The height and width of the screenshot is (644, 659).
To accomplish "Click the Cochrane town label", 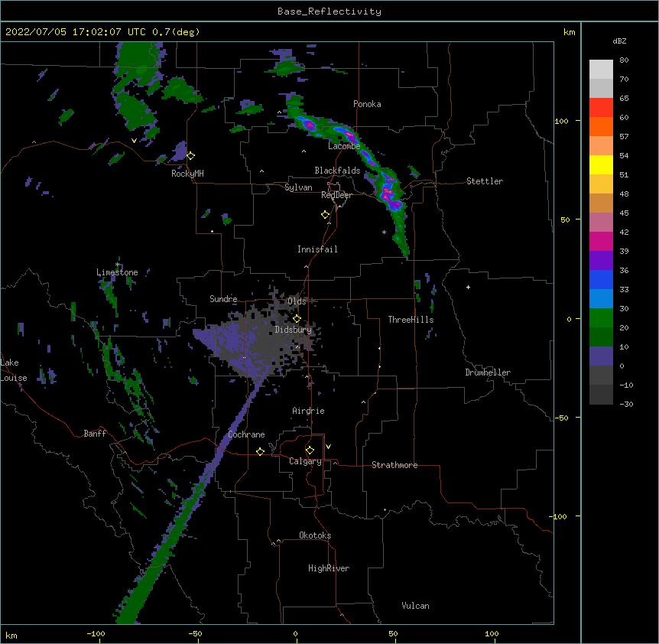I will (246, 434).
